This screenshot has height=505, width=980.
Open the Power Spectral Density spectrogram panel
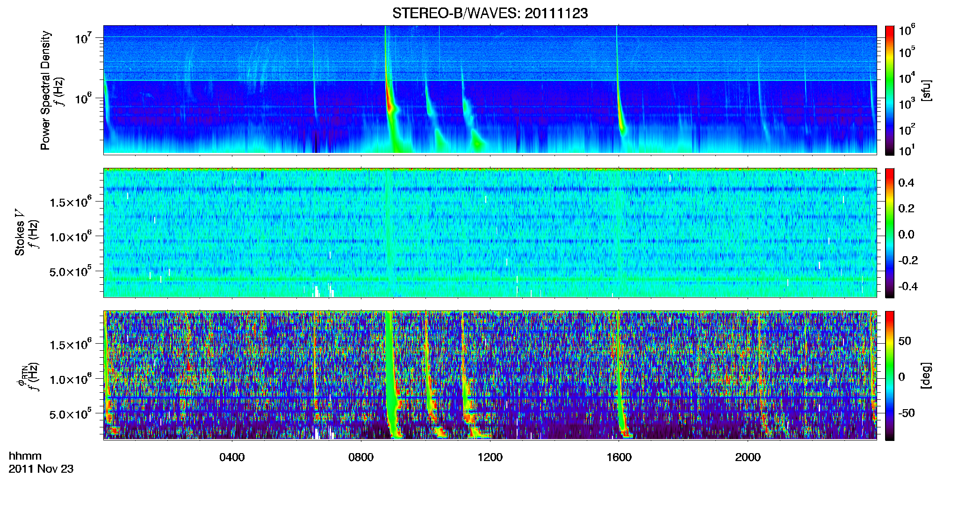pos(490,90)
